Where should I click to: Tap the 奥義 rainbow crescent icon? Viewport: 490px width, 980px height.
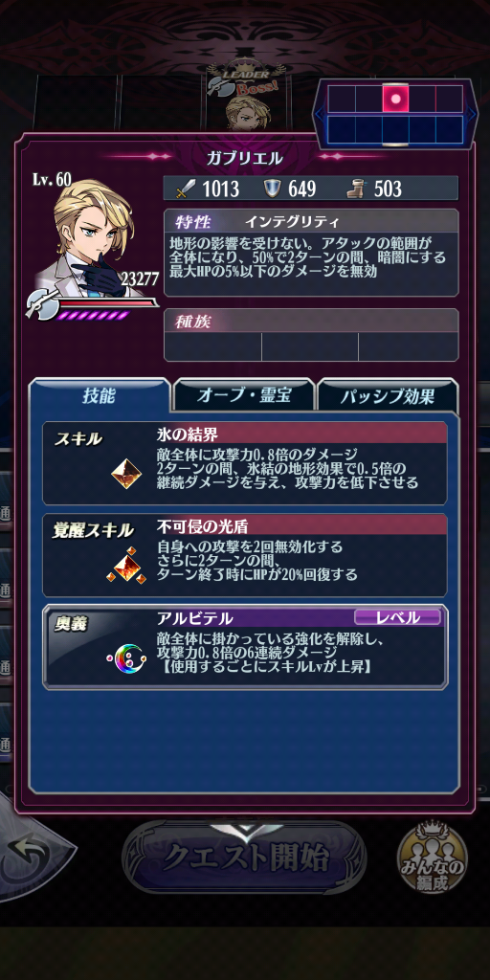point(127,657)
